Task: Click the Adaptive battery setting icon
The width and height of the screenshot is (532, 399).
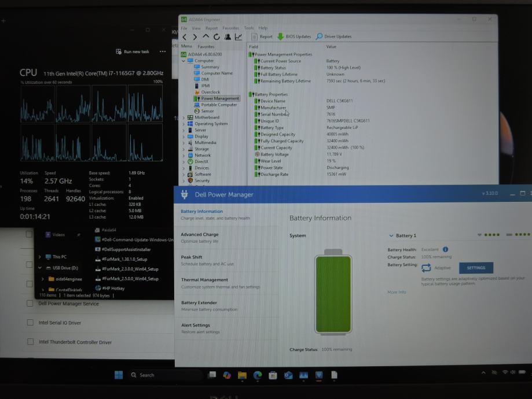Action: click(426, 268)
